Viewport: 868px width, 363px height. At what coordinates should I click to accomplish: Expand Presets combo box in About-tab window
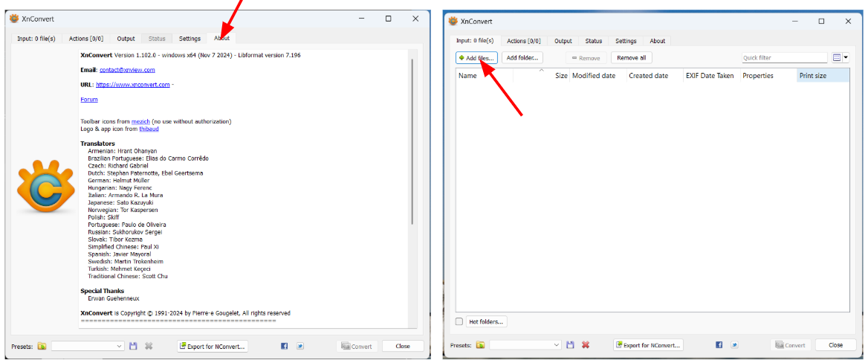coord(88,347)
